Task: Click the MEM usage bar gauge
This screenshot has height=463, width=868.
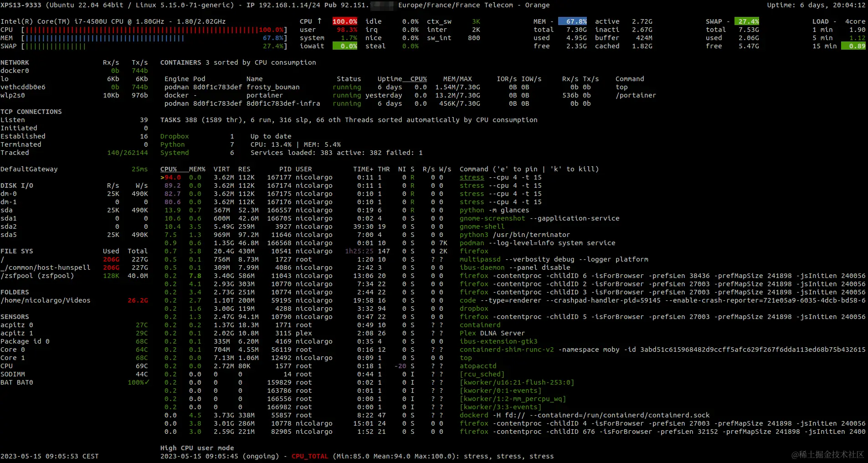Action: tap(154, 38)
